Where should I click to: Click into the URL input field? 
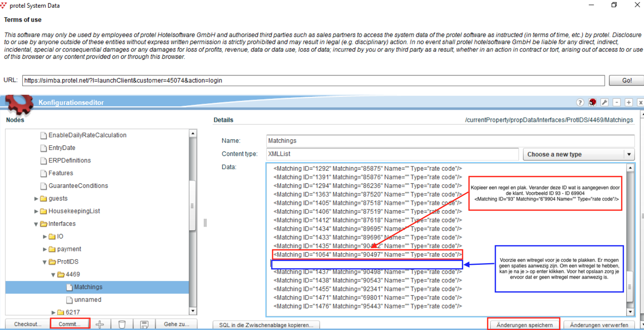click(x=313, y=80)
